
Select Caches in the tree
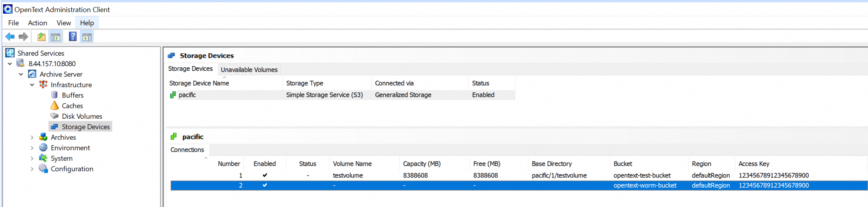point(72,105)
